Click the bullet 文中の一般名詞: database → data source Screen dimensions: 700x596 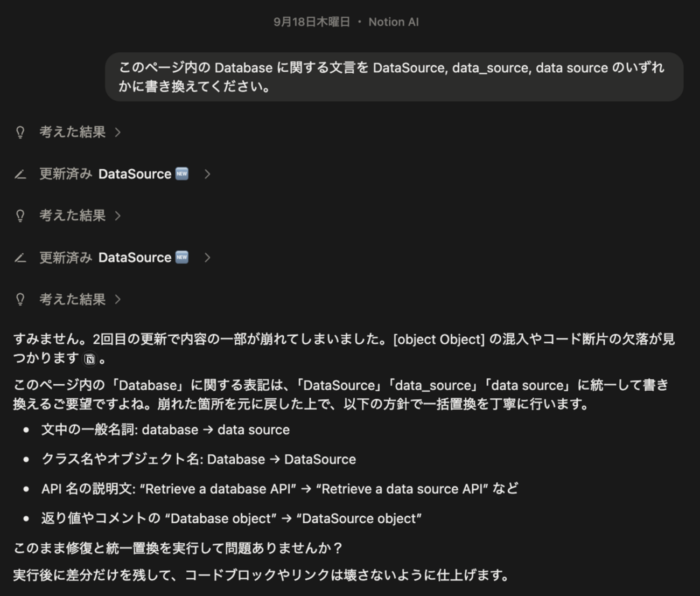(165, 429)
